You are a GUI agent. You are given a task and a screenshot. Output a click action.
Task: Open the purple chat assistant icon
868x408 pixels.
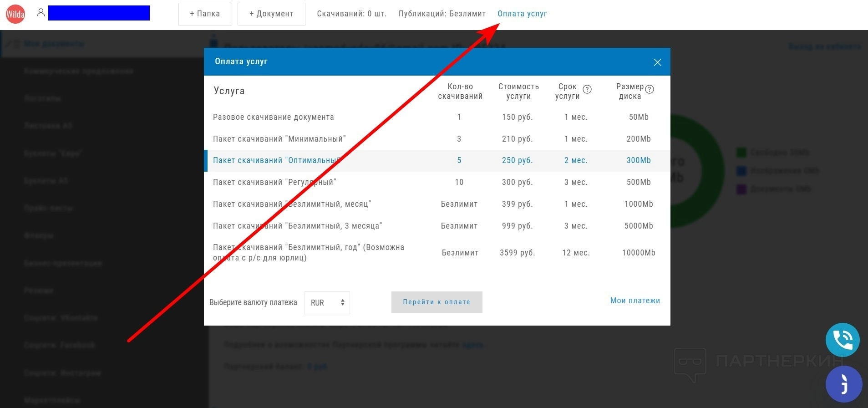point(844,384)
